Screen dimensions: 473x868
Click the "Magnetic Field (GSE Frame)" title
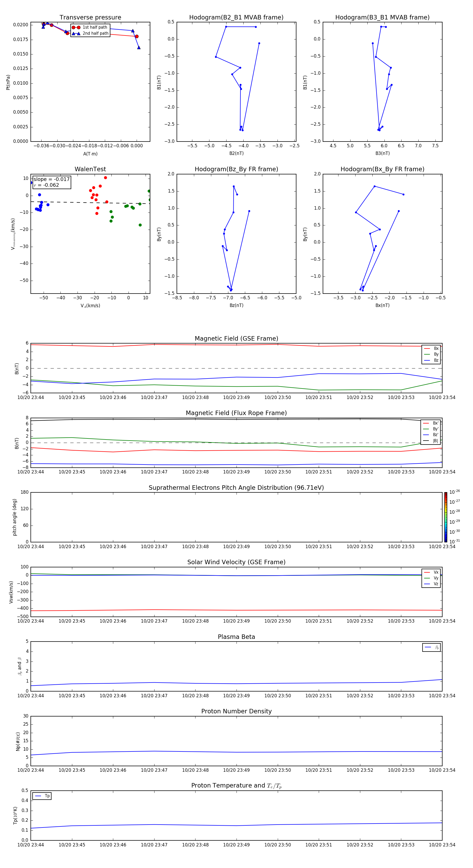[236, 339]
